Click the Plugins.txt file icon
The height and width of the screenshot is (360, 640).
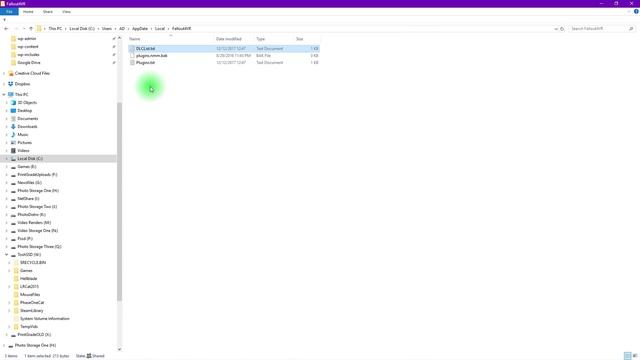pos(132,62)
